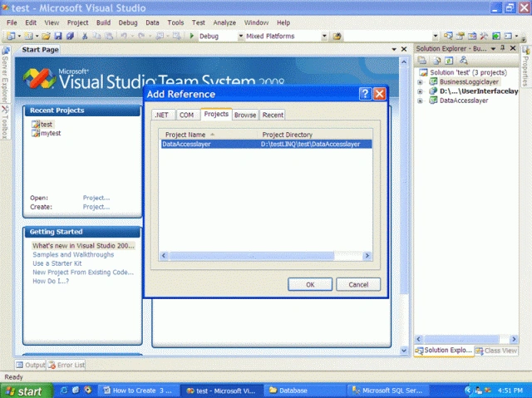Switch to the Browse tab
This screenshot has height=398, width=532.
pos(245,115)
